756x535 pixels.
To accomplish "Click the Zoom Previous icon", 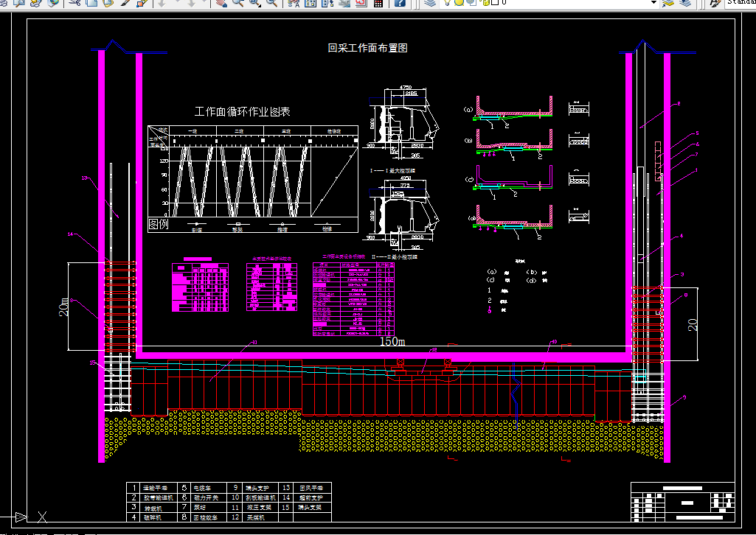I will [272, 2].
